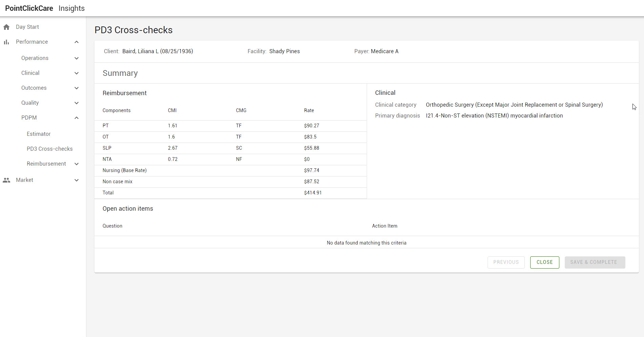The height and width of the screenshot is (337, 644).
Task: Click the Non case mix label
Action: (x=117, y=182)
